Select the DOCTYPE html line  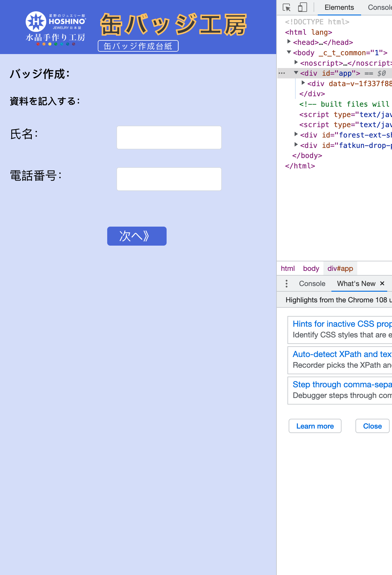point(317,22)
